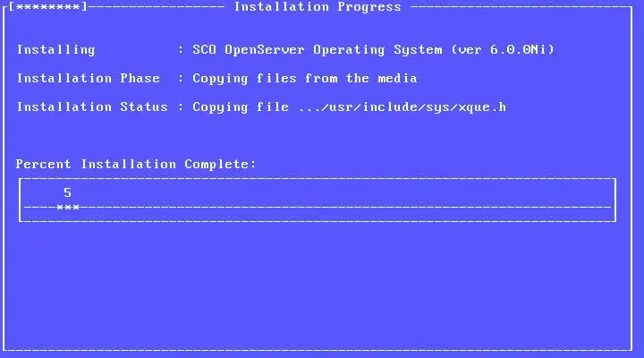Click the word media in phase text
Viewport: 644px width, 358px height.
tap(397, 79)
